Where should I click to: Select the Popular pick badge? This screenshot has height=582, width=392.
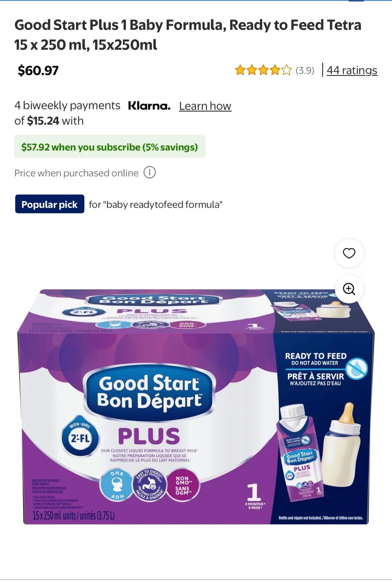50,204
